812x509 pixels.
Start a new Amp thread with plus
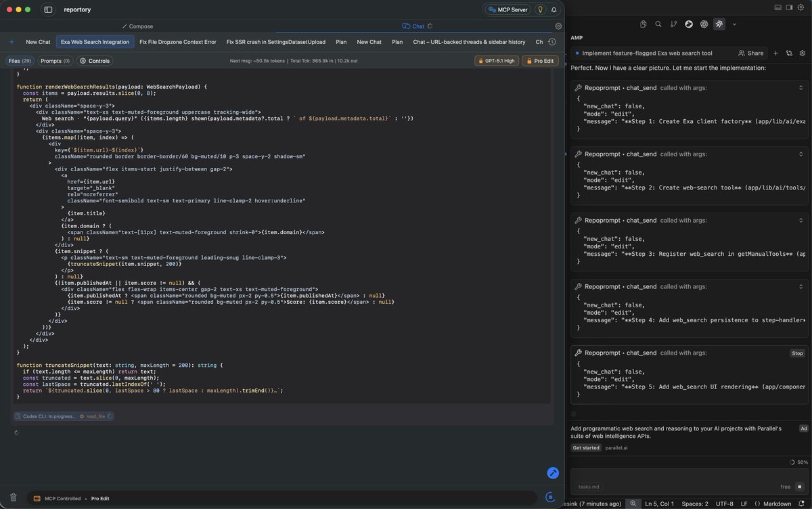[775, 53]
